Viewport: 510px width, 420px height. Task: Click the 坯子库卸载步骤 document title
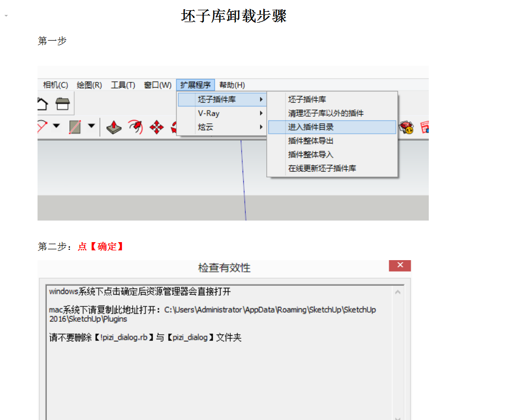(x=233, y=15)
